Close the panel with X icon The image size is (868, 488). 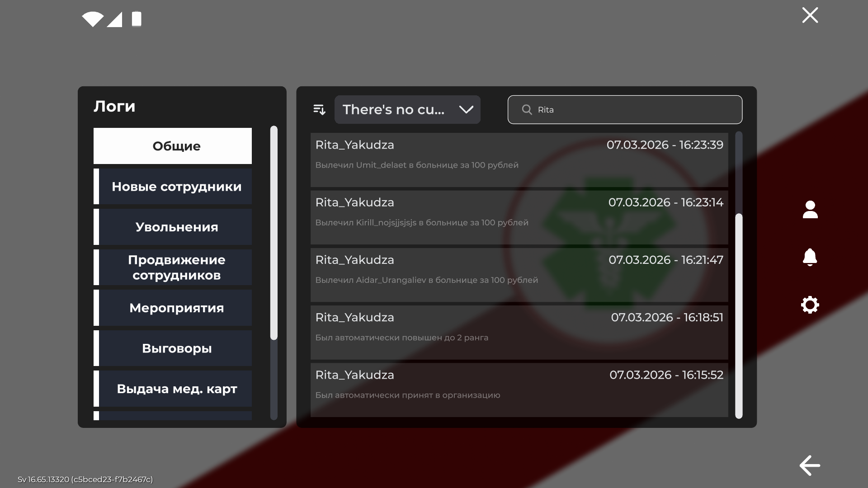[810, 15]
